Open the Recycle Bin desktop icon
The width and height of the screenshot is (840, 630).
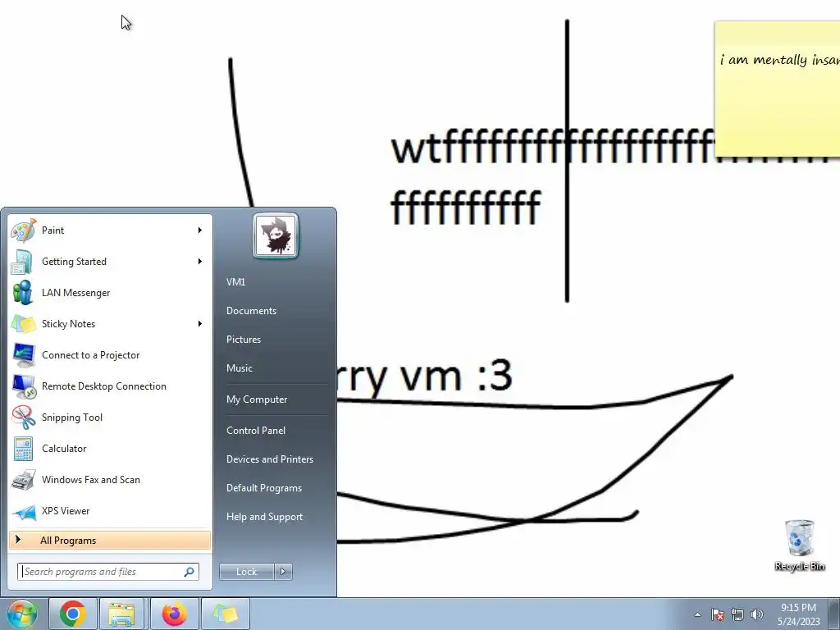[x=799, y=546]
